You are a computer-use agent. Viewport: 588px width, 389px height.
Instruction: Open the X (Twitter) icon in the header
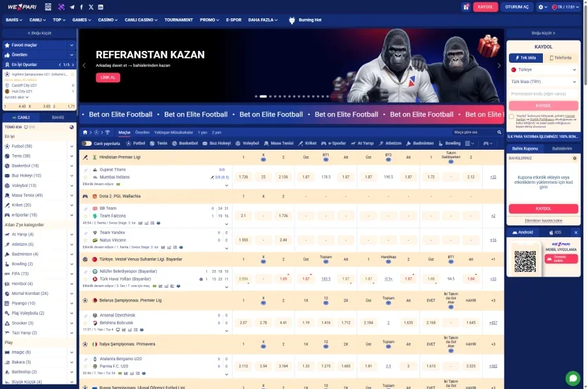91,7
